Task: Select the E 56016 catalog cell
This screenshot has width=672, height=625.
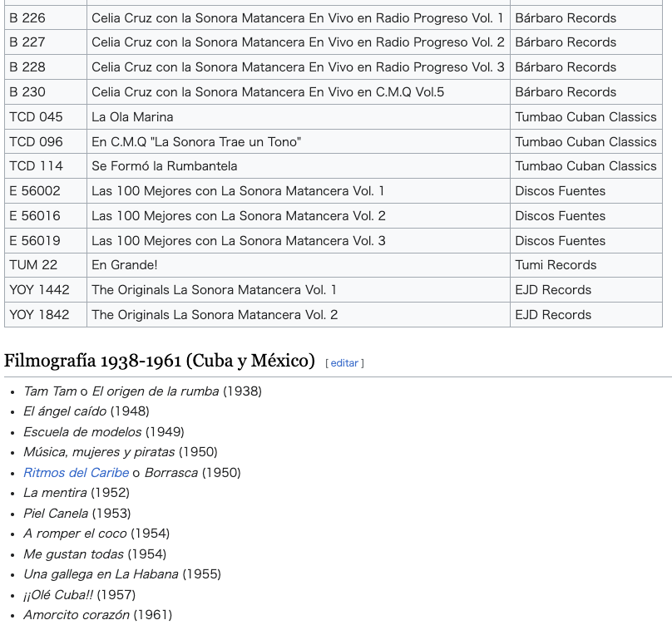Action: pyautogui.click(x=46, y=215)
